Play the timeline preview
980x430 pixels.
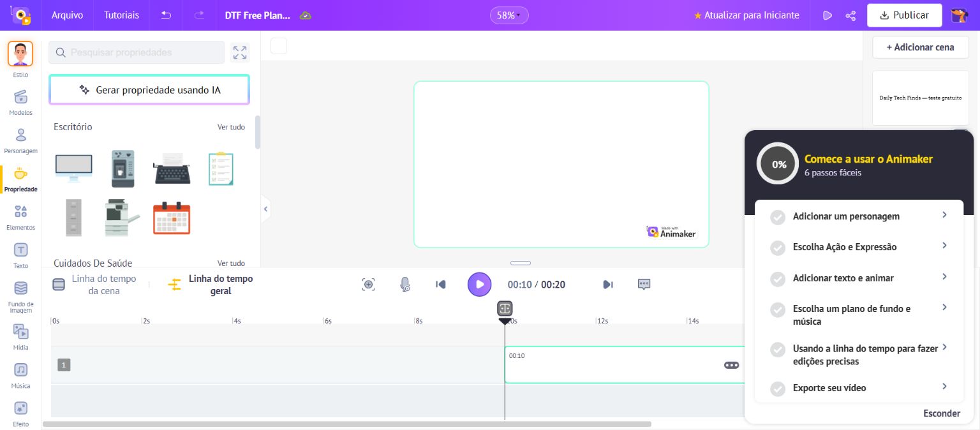click(479, 285)
